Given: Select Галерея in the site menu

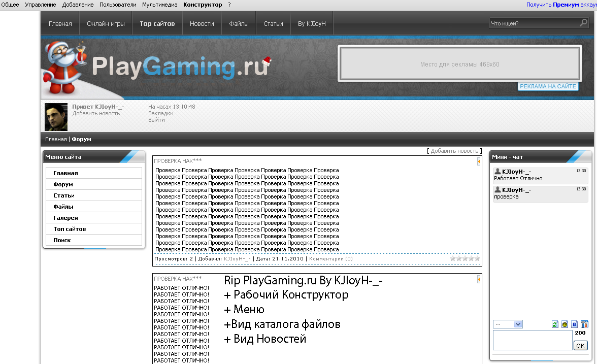Looking at the screenshot, I should point(93,218).
